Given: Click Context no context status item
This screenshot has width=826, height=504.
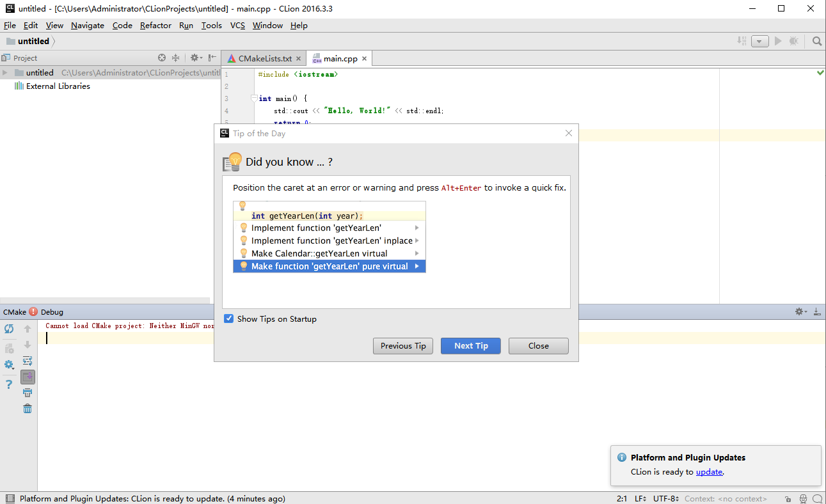Looking at the screenshot, I should pyautogui.click(x=726, y=498).
